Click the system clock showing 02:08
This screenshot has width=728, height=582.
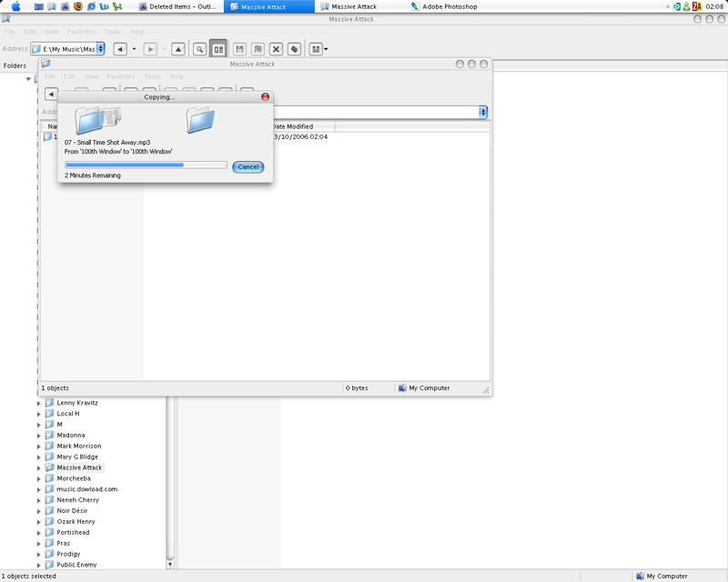click(x=714, y=6)
